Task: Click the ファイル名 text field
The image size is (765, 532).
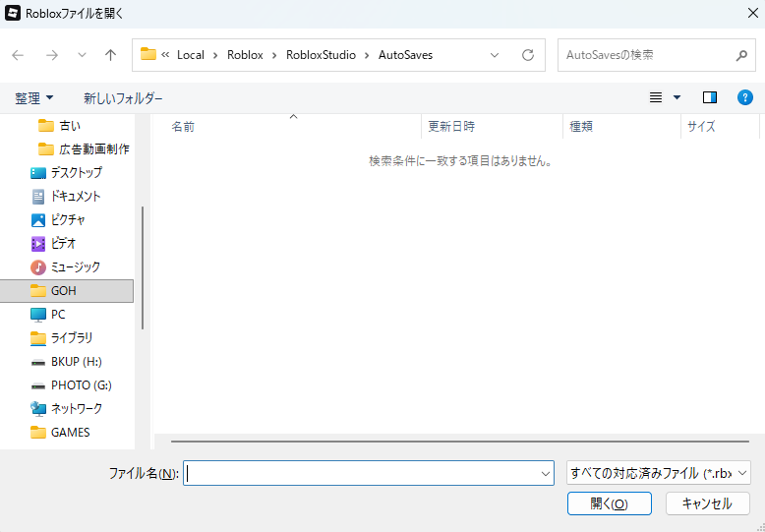Action: tap(369, 473)
